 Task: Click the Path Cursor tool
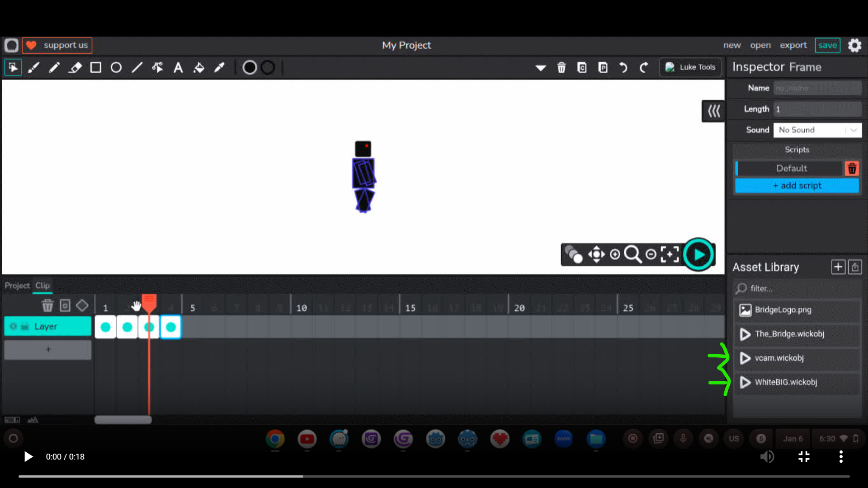tap(157, 68)
